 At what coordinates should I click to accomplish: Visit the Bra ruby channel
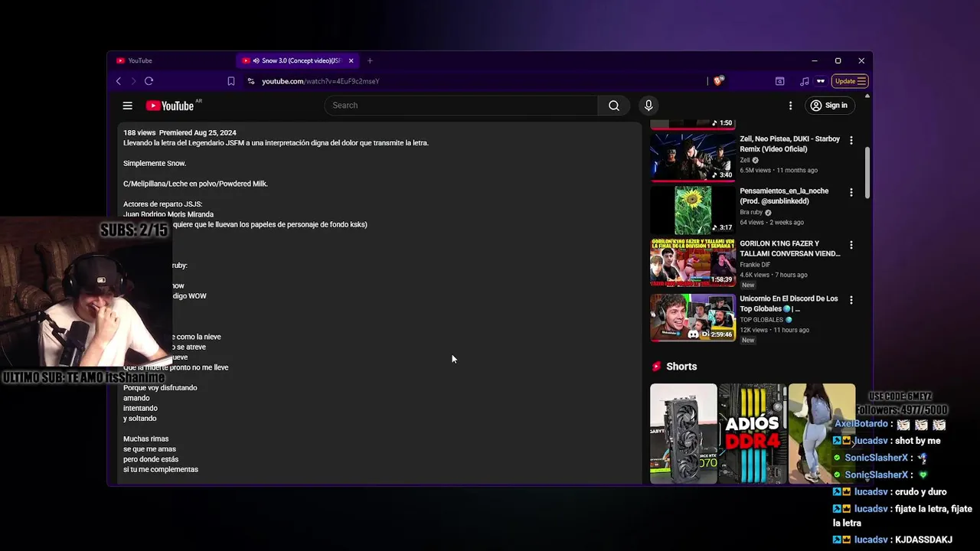click(x=751, y=213)
